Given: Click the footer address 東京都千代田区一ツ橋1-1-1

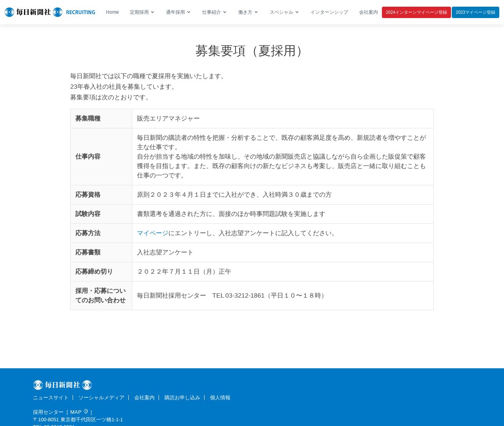Looking at the screenshot, I should pyautogui.click(x=91, y=420).
